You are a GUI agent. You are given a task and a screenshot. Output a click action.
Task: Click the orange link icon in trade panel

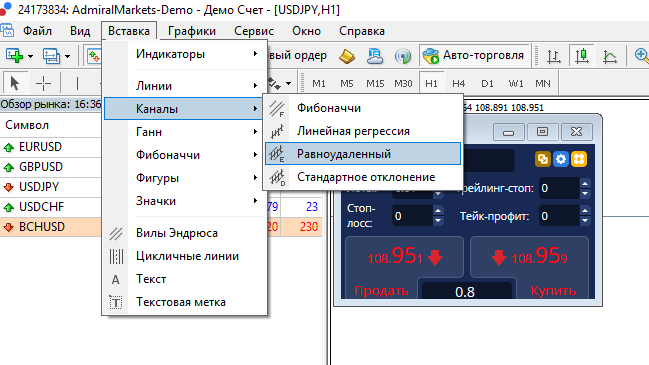click(x=543, y=159)
